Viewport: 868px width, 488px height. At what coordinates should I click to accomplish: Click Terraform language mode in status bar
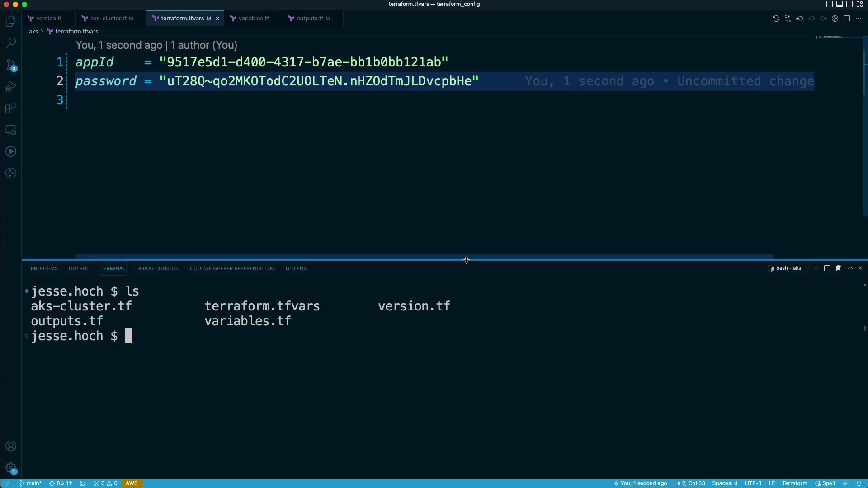coord(794,483)
